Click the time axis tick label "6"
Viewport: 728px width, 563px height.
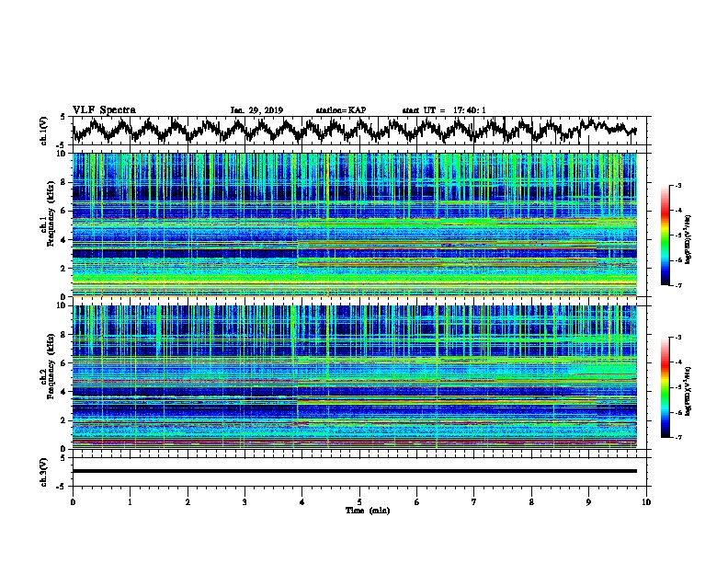(x=417, y=502)
